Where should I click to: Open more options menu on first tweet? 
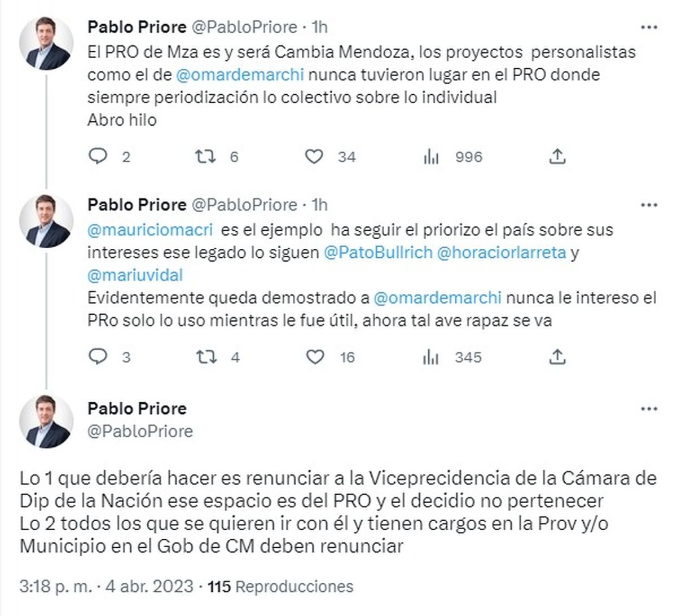[x=649, y=27]
